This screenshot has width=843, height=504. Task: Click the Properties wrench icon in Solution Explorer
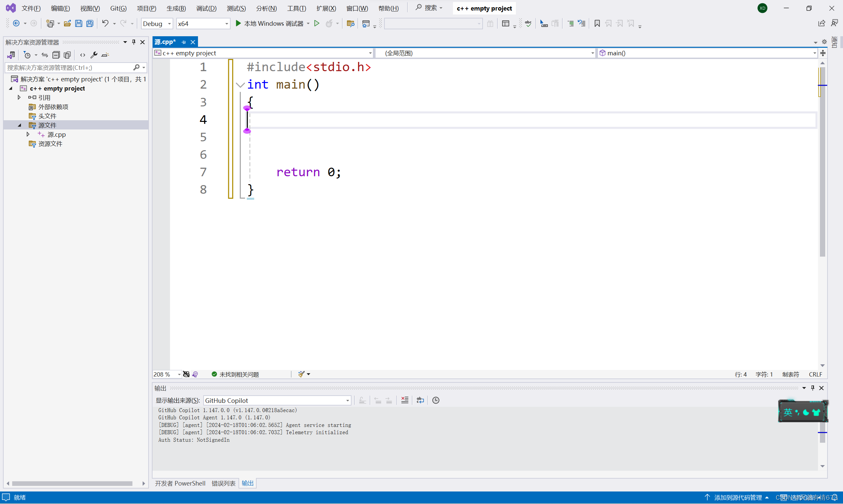(94, 55)
